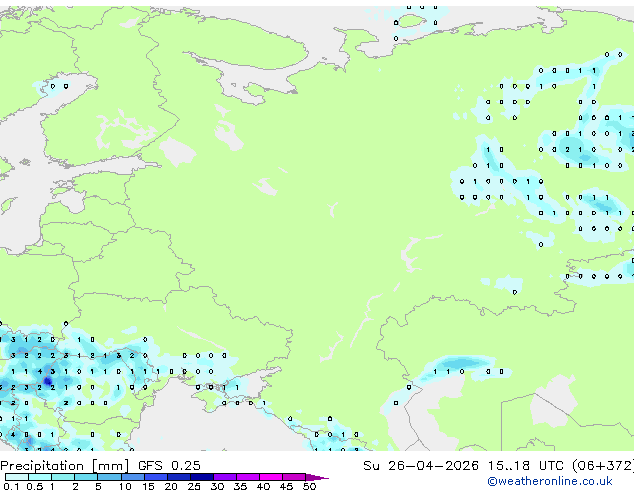Click the '35' legend tick label
Image resolution: width=634 pixels, height=490 pixels.
tap(241, 486)
